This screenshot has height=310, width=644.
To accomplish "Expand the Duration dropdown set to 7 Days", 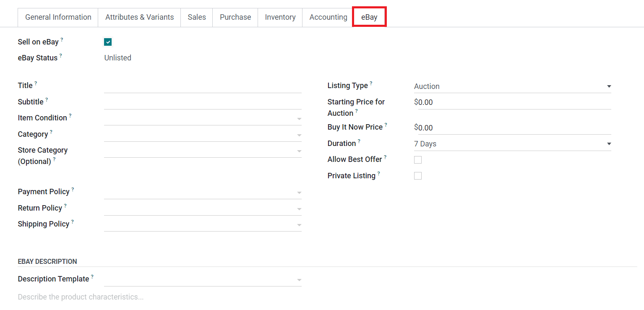I will [x=512, y=144].
